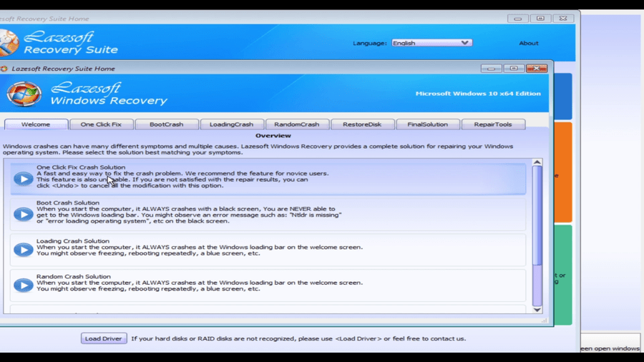Click the orange tile in the Recovery Suite window

tap(562, 172)
